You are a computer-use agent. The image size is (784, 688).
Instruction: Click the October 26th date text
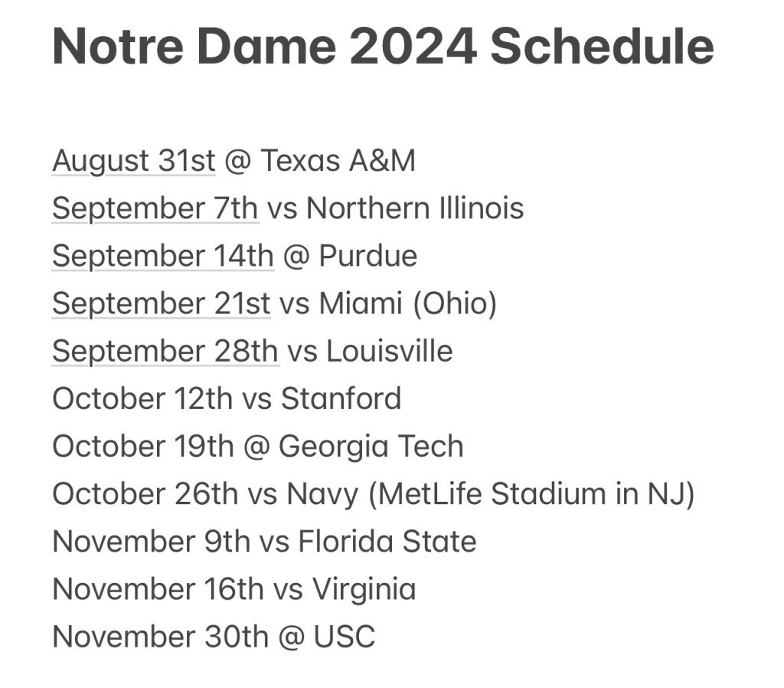145,494
